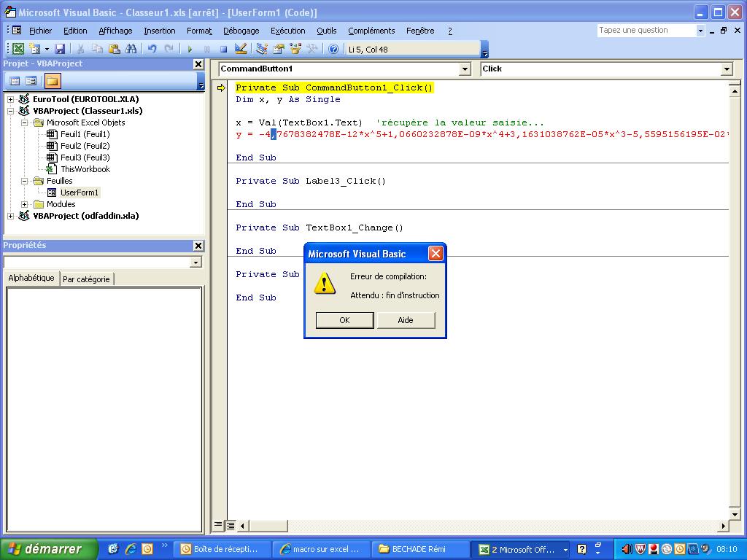Click Procedure View button at code bottom
The width and height of the screenshot is (747, 560).
(x=217, y=525)
